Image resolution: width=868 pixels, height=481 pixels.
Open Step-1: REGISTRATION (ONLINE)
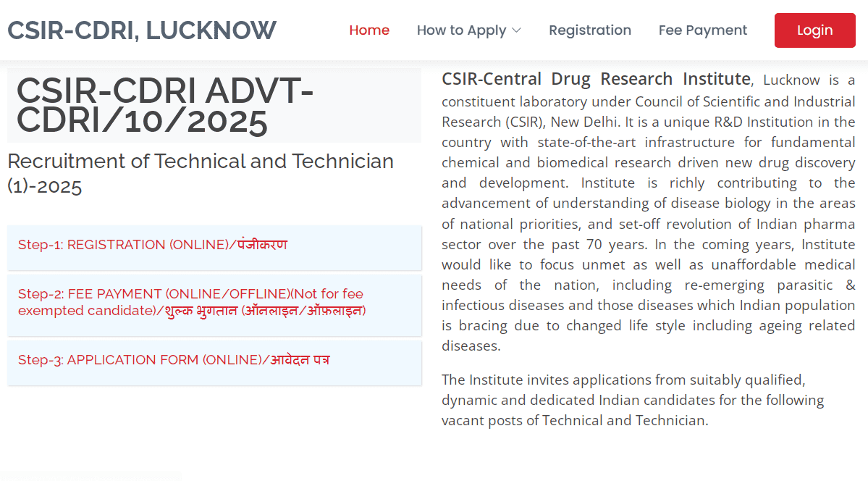click(x=152, y=244)
